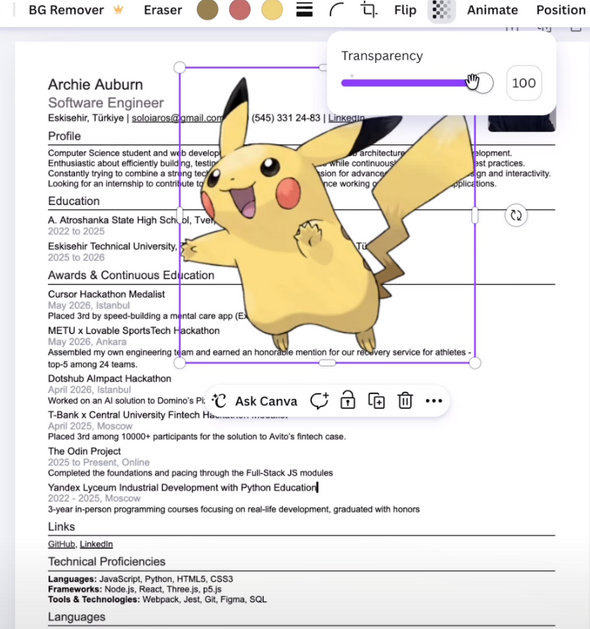The width and height of the screenshot is (590, 629).
Task: Focus the transparency value field
Action: pos(524,83)
